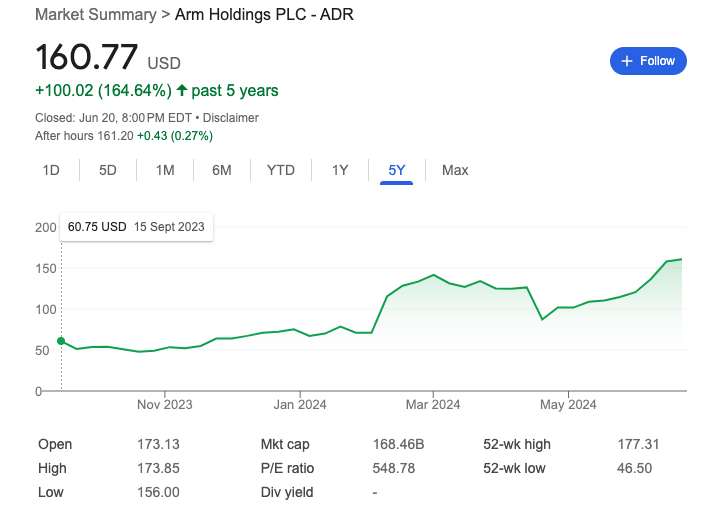
Task: Click the Follow button
Action: 648,61
